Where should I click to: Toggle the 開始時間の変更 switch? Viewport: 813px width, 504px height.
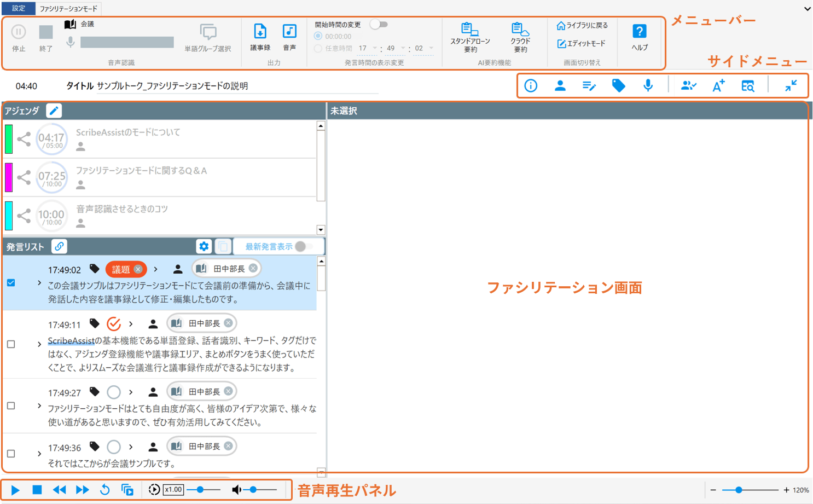point(379,24)
